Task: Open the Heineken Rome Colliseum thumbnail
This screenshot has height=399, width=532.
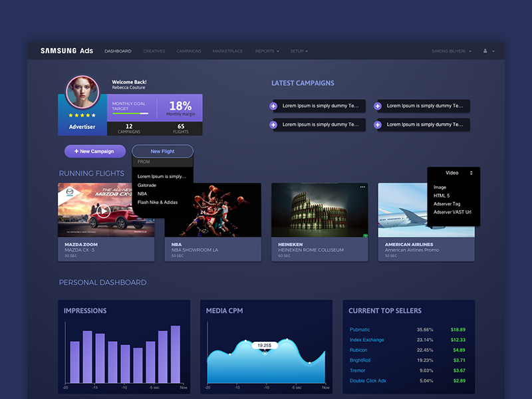Action: pos(320,210)
